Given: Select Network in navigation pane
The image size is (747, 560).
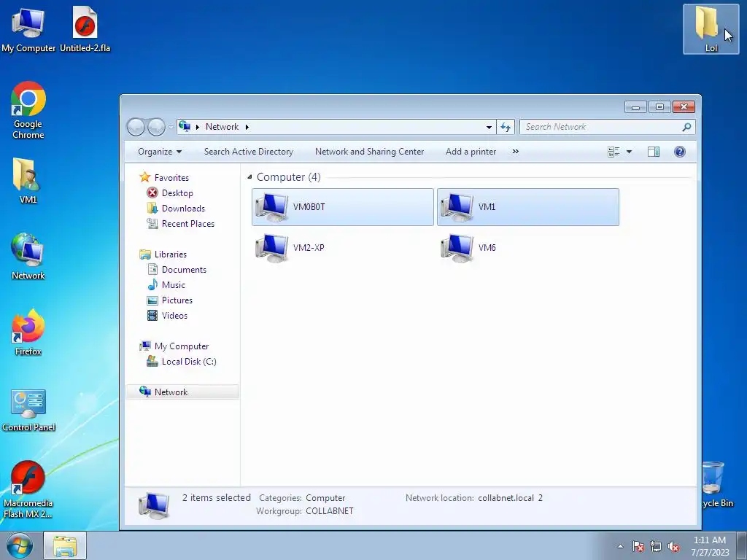Looking at the screenshot, I should (x=182, y=392).
